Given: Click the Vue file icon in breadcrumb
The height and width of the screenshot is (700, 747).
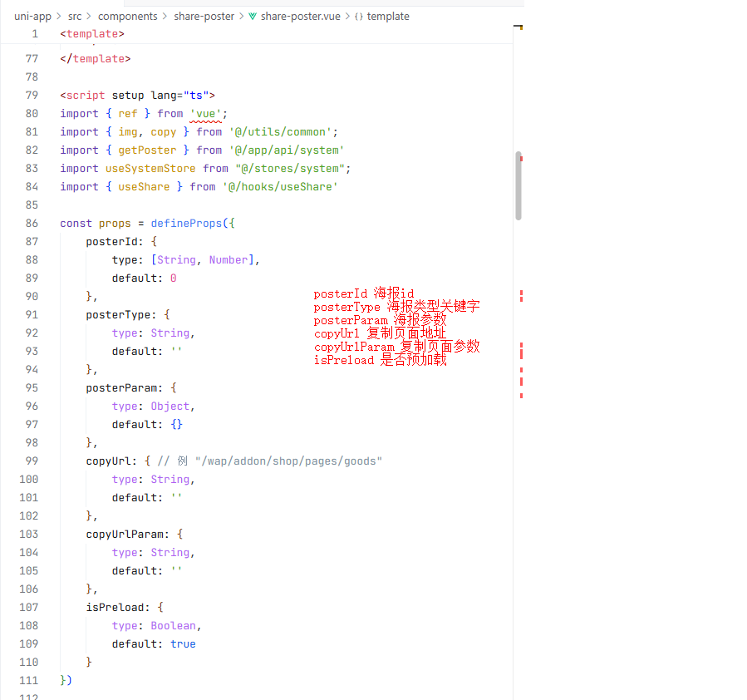Looking at the screenshot, I should [253, 17].
